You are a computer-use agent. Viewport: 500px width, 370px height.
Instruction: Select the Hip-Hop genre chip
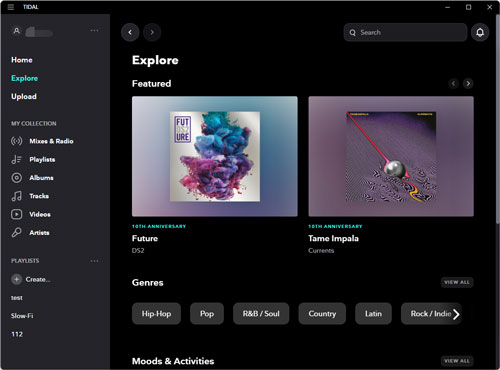pyautogui.click(x=156, y=314)
